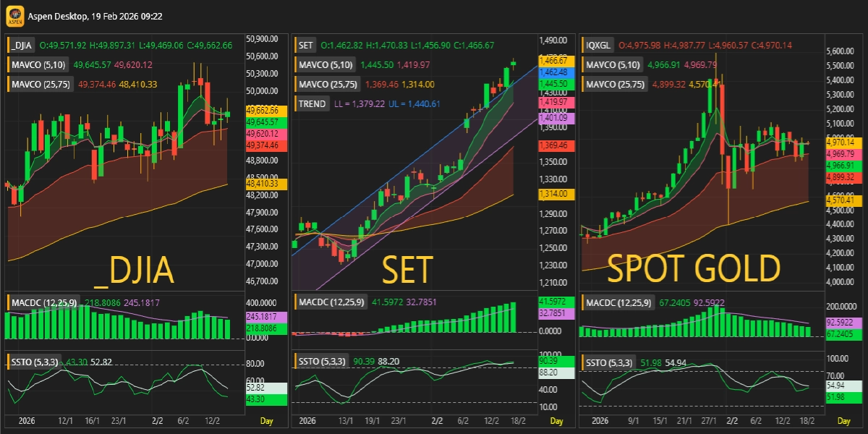Select the _DJIA symbol label
Screen dimensions: 868x434
pyautogui.click(x=24, y=46)
